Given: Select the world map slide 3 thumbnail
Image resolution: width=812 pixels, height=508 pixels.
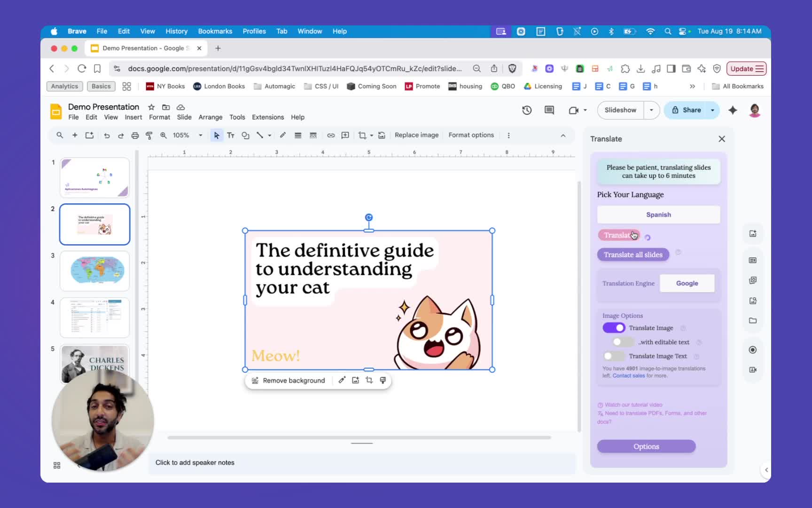Looking at the screenshot, I should tap(94, 270).
